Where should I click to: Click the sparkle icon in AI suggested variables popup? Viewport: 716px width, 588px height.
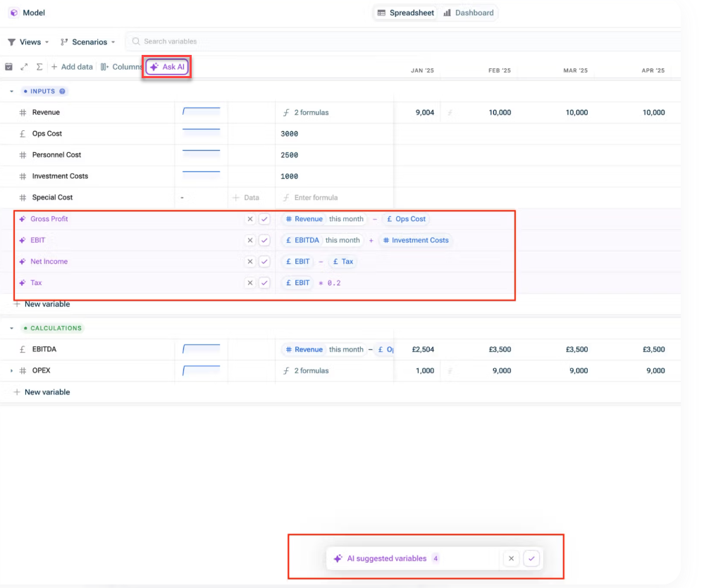coord(338,558)
